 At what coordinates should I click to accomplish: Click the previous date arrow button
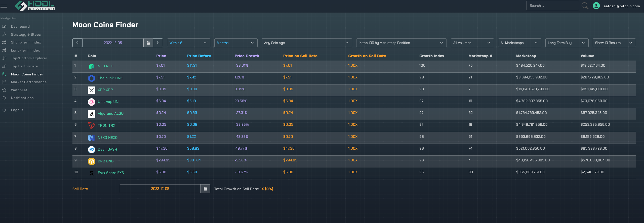point(77,43)
